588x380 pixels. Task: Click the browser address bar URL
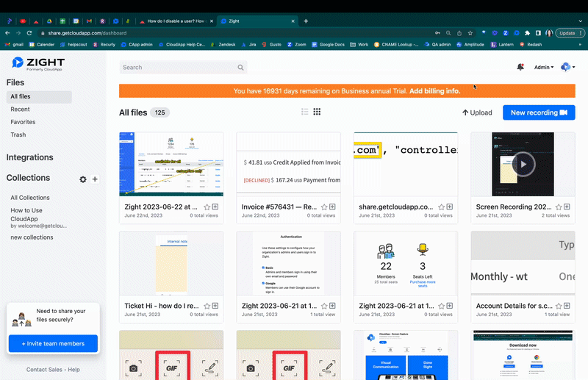click(87, 33)
